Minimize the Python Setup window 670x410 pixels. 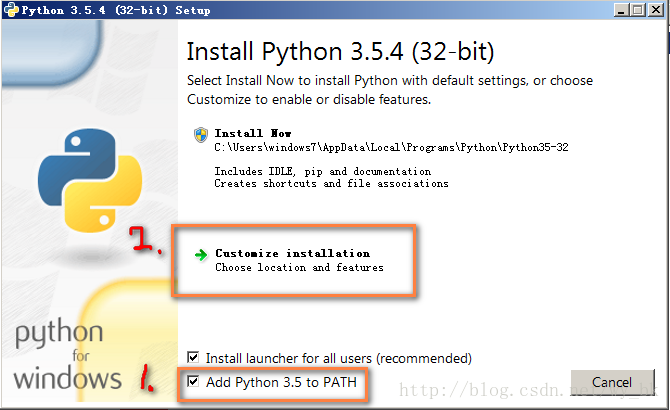coord(621,10)
